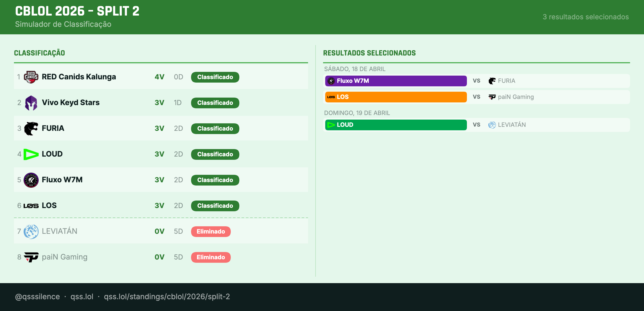Screen dimensions: 644x311
Task: Click the @qsssilence handle in footer
Action: pos(38,297)
